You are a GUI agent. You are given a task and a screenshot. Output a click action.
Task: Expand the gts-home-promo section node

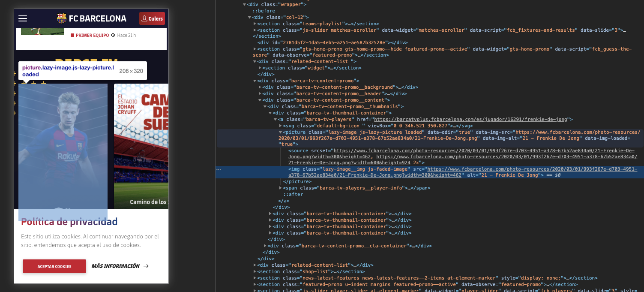tap(255, 49)
